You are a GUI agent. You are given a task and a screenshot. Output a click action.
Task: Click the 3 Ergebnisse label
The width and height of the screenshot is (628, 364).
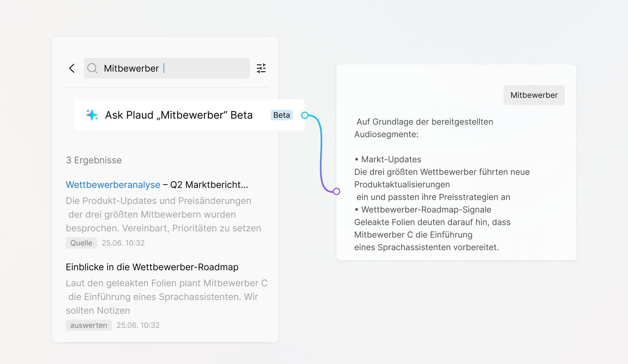pyautogui.click(x=94, y=160)
